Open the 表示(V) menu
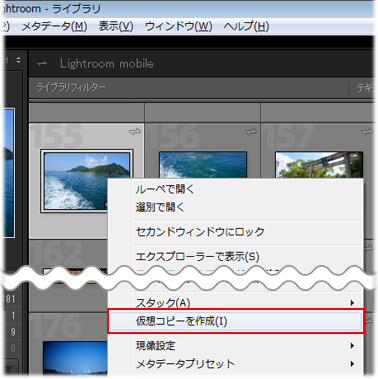378x379 pixels. 116,26
